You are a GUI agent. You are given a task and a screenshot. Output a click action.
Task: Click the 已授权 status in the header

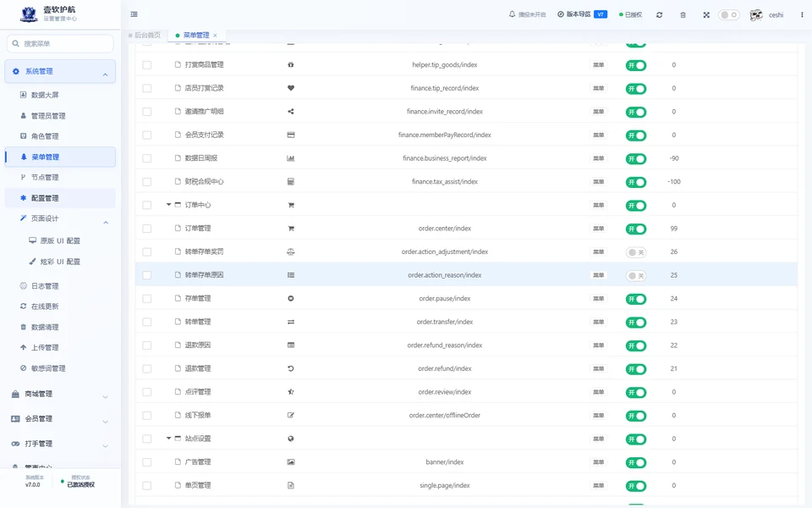[631, 14]
